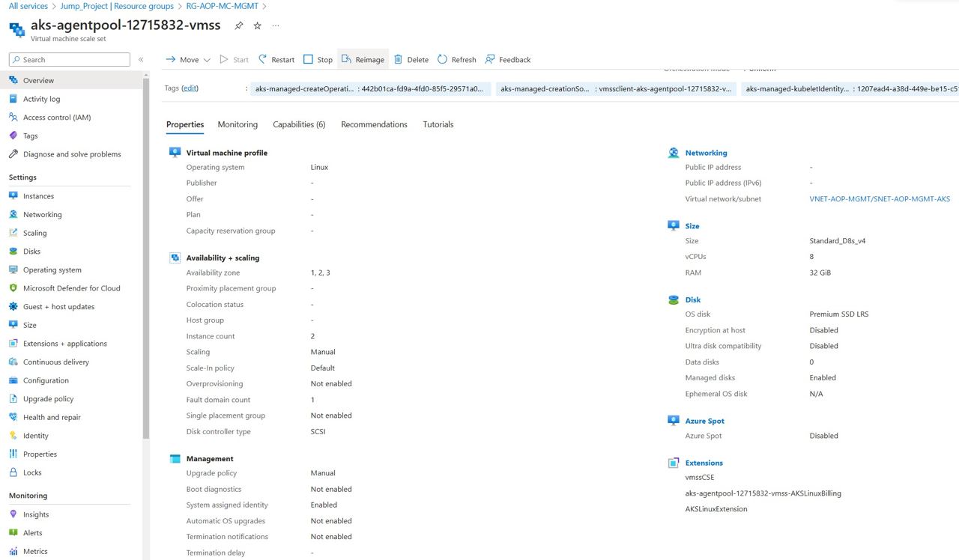Viewport: 959px width, 560px height.
Task: Click the Overview icon in the sidebar
Action: point(13,80)
